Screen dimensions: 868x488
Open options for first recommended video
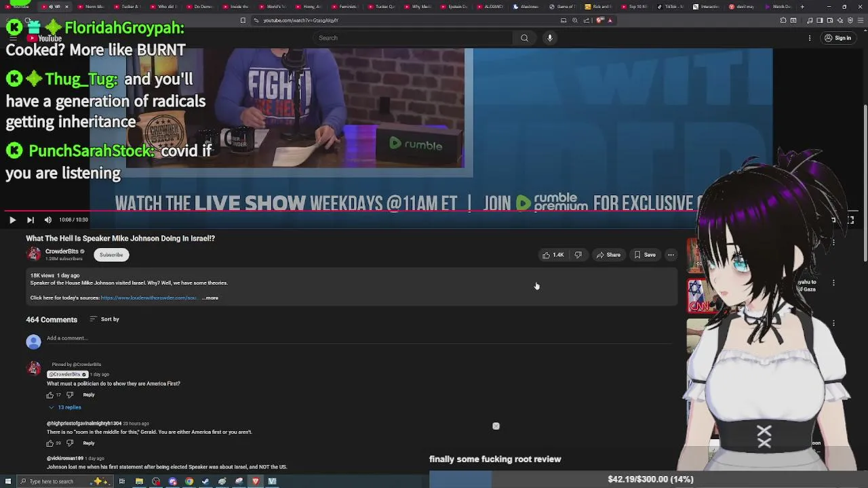tap(833, 242)
